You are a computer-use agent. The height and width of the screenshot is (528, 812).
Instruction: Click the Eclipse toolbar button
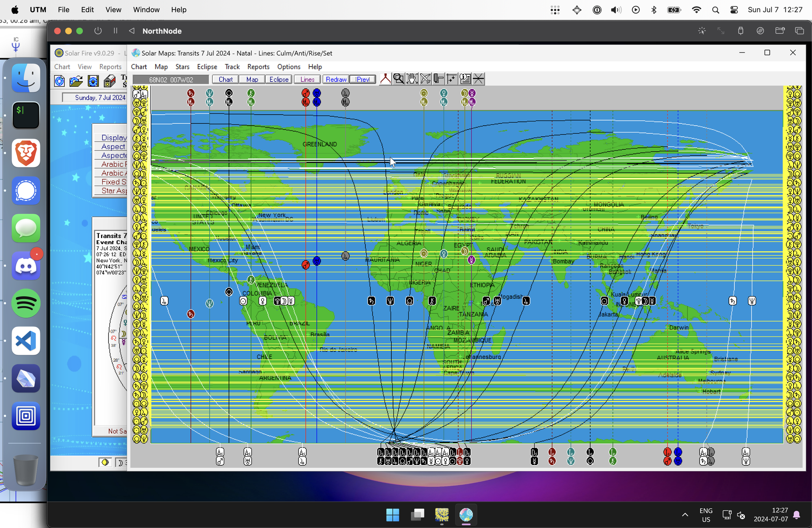click(279, 79)
